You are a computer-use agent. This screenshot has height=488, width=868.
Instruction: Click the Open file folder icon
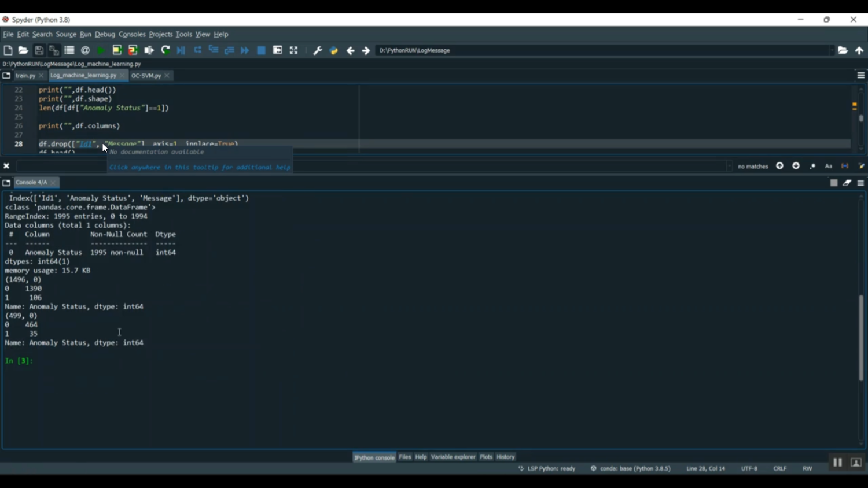(23, 50)
